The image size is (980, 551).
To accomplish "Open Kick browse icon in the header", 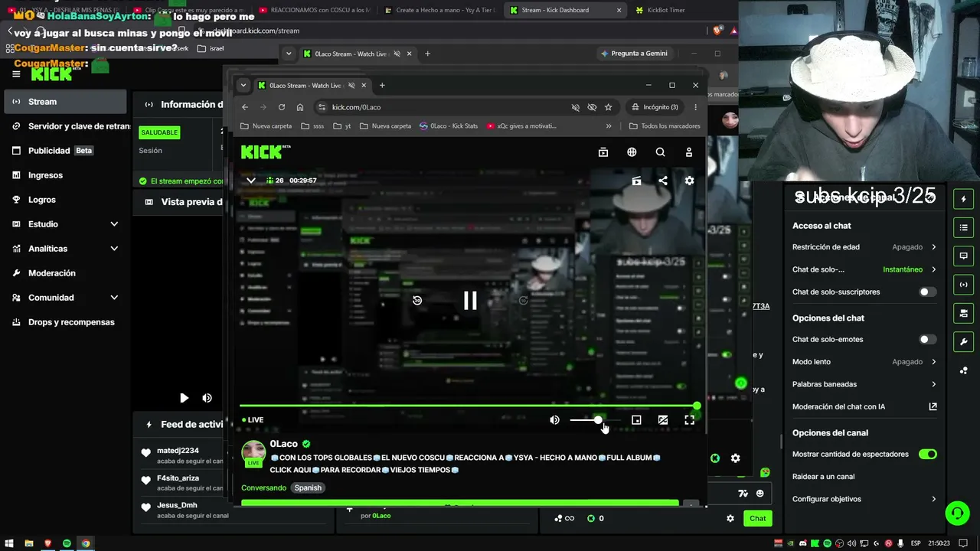I will pyautogui.click(x=603, y=152).
